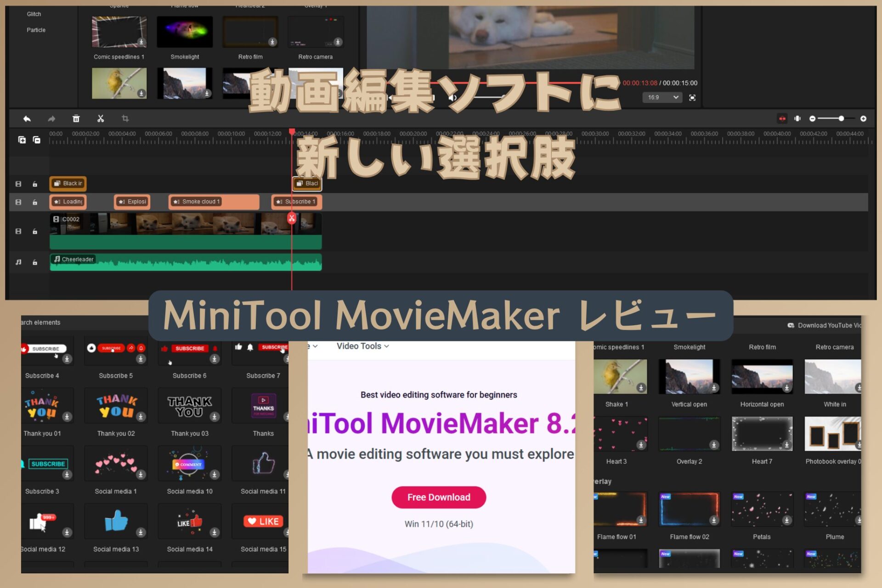Download the Thank you 03 element
882x588 pixels.
214,417
